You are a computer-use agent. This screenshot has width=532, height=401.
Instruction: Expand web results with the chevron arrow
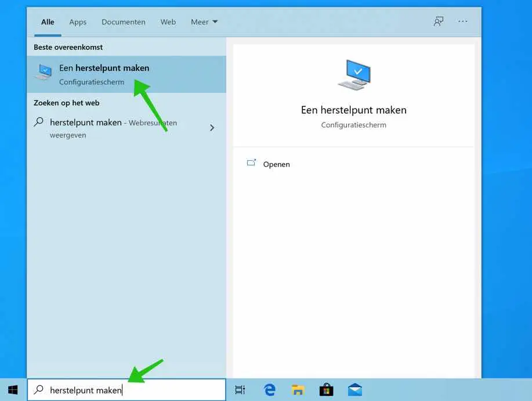(x=212, y=128)
